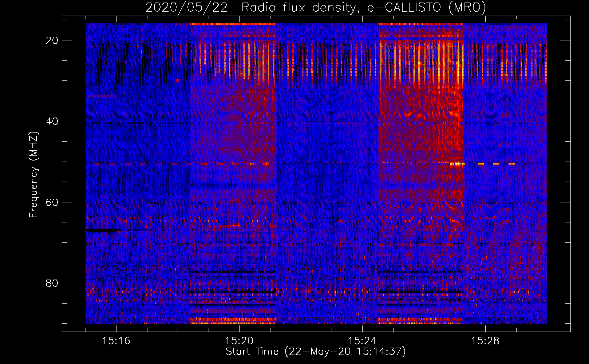Click the '60' frequency tick label
Viewport: 589px width, 364px height.
[52, 202]
